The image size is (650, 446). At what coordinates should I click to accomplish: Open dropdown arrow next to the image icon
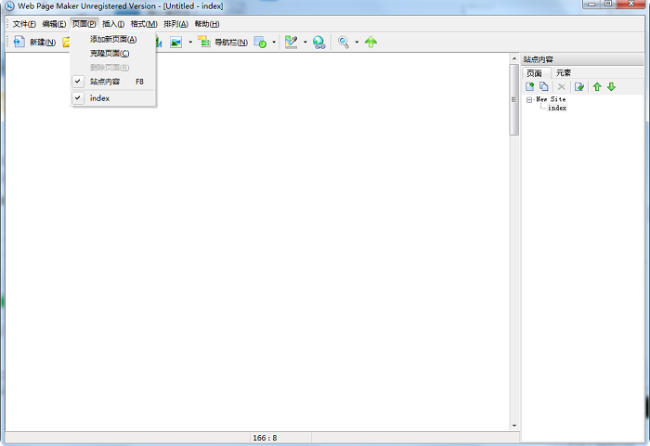[190, 42]
